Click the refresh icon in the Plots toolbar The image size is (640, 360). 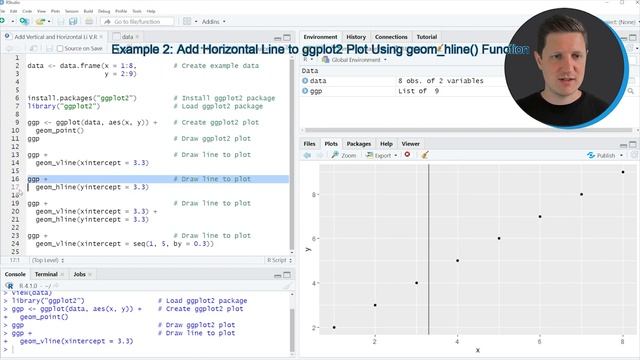click(x=634, y=155)
